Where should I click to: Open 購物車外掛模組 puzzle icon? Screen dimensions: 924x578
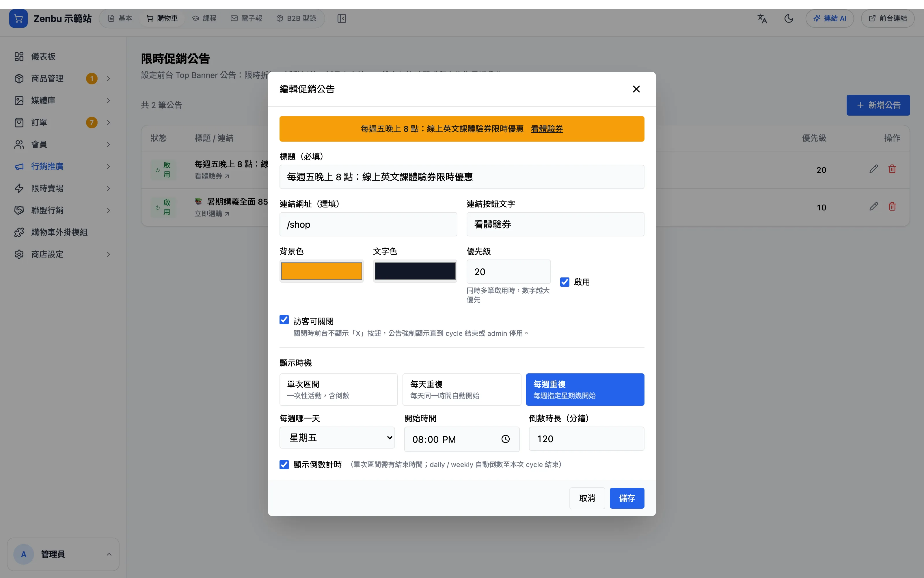[19, 232]
